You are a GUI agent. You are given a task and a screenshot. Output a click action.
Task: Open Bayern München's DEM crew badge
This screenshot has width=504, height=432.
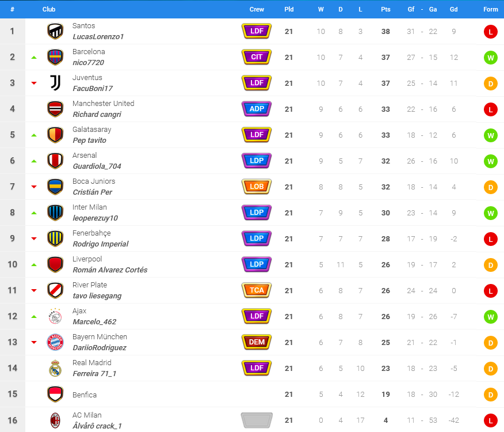tap(257, 342)
